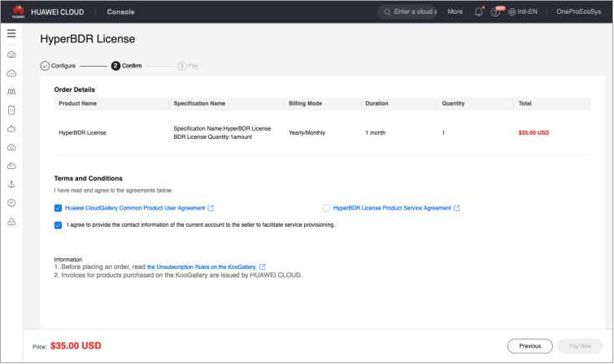Open the More menu in header
The height and width of the screenshot is (364, 614).
pyautogui.click(x=455, y=11)
